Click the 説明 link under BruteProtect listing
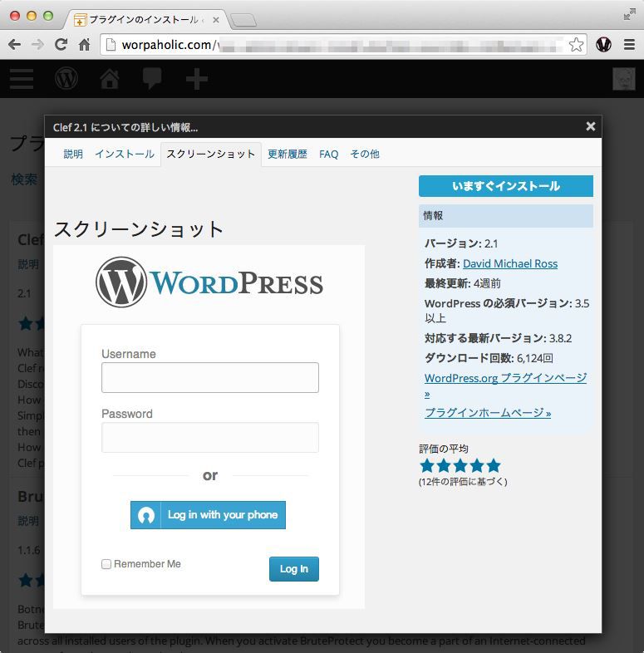644x653 pixels. click(28, 521)
